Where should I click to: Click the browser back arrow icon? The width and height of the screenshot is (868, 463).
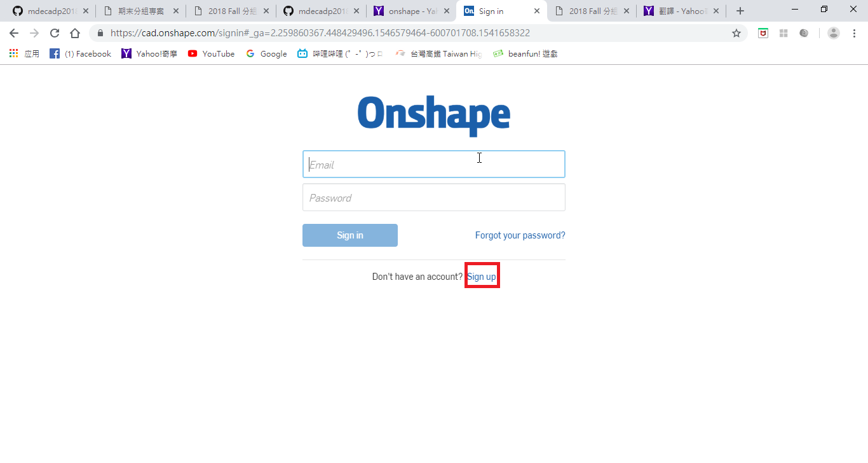coord(14,33)
